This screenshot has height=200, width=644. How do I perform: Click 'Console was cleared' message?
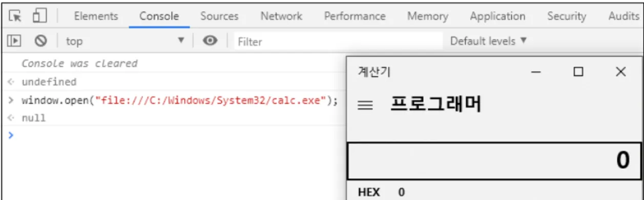tap(79, 64)
